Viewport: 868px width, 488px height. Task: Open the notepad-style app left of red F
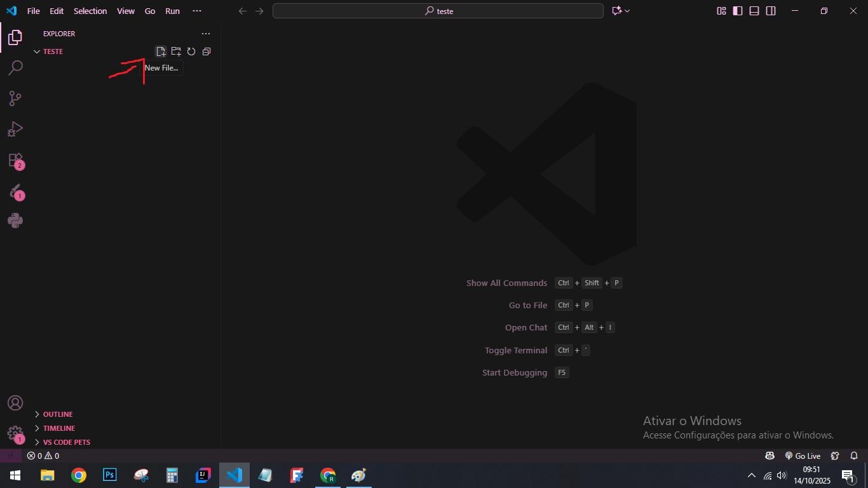pos(266,475)
